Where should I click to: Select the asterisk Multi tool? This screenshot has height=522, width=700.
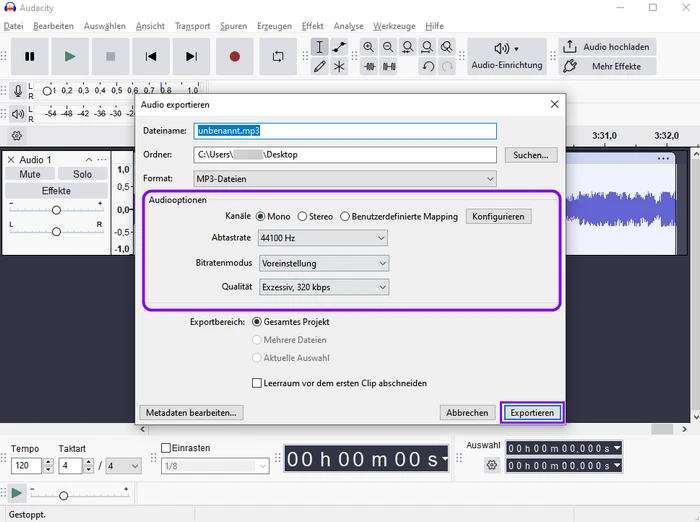coord(339,67)
